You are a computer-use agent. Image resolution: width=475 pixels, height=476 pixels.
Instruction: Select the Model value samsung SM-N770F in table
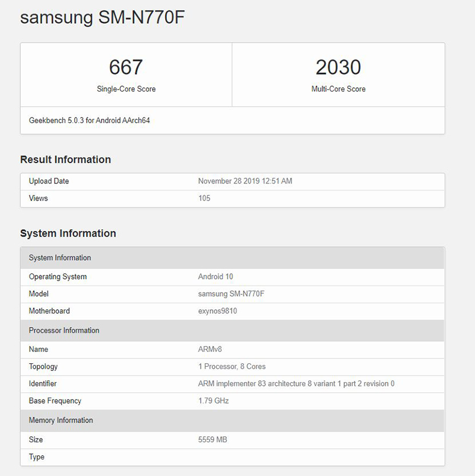point(232,294)
